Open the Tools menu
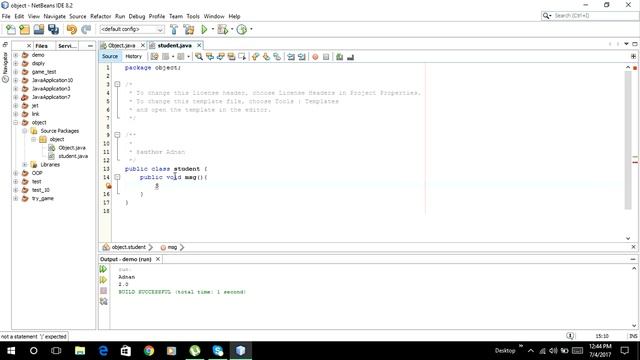 (x=193, y=16)
